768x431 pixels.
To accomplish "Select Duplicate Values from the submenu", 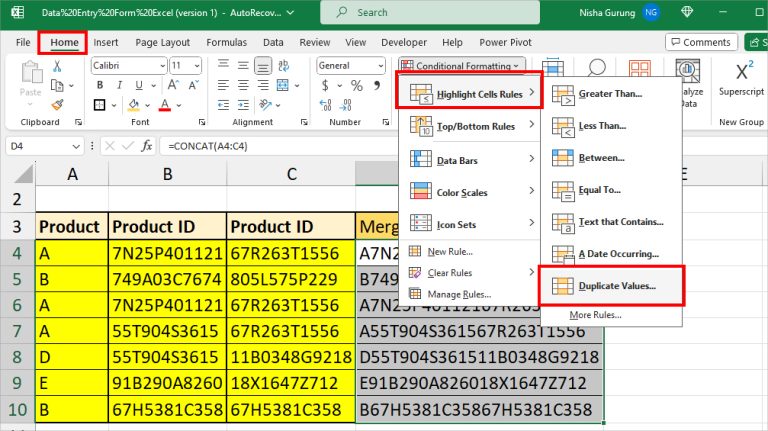I will pos(616,286).
